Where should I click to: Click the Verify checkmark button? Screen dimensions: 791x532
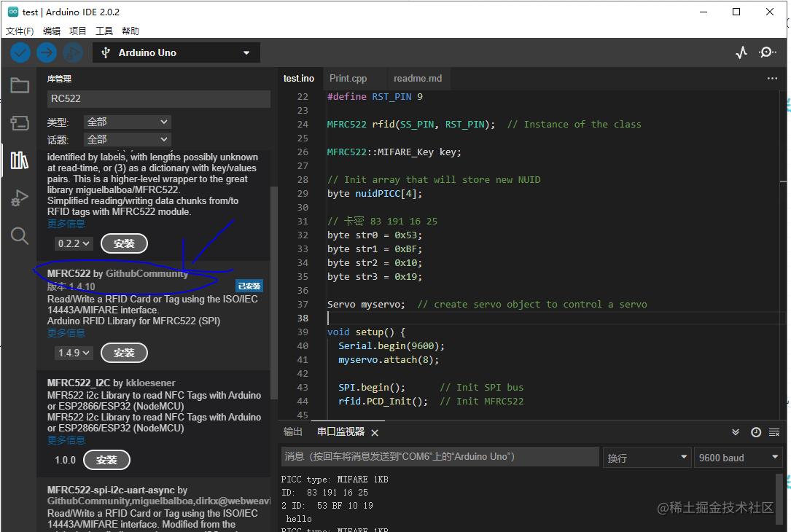pyautogui.click(x=20, y=52)
